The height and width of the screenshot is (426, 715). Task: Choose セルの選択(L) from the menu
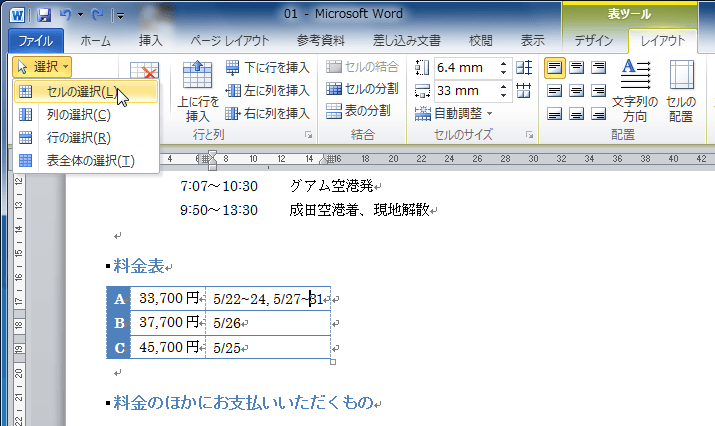pos(86,92)
